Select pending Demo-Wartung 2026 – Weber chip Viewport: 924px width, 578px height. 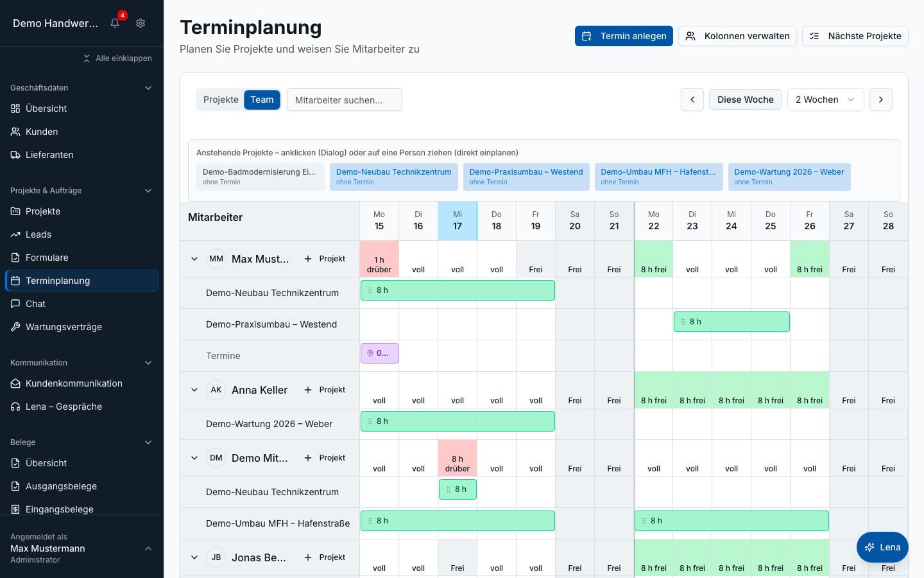[789, 177]
